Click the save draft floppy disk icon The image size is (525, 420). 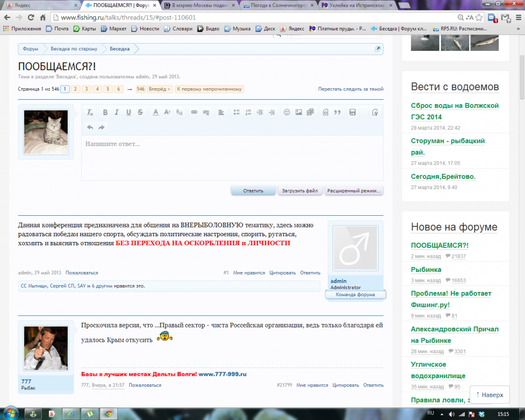[x=353, y=112]
